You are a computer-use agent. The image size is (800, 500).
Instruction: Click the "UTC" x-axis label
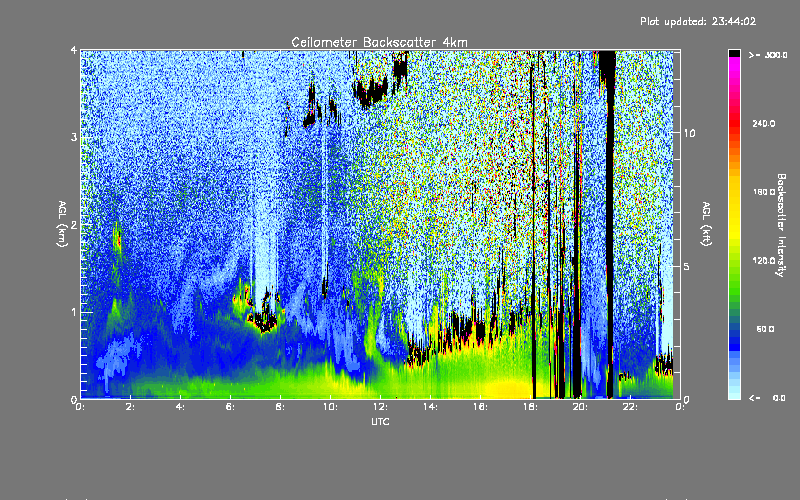380,421
